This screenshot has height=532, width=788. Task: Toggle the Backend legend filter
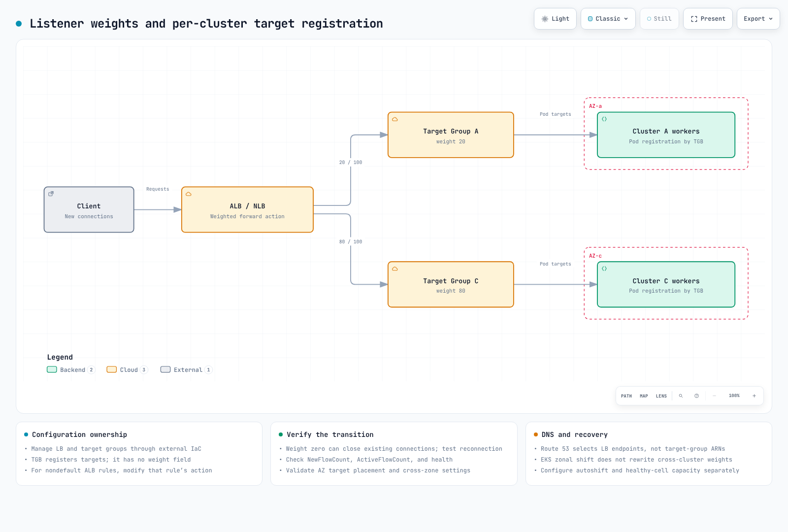pos(71,370)
